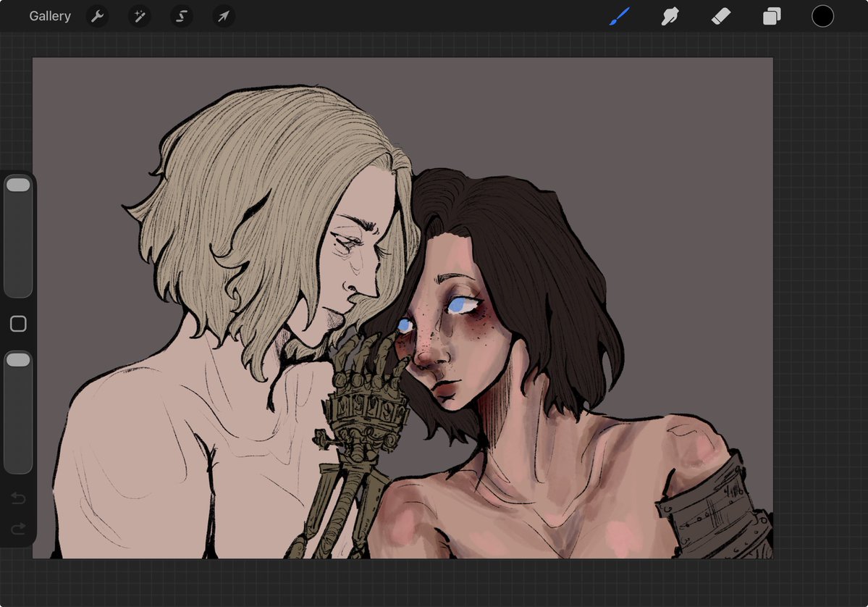Activate the Selection S-shaped tool
The width and height of the screenshot is (868, 607).
click(x=182, y=16)
